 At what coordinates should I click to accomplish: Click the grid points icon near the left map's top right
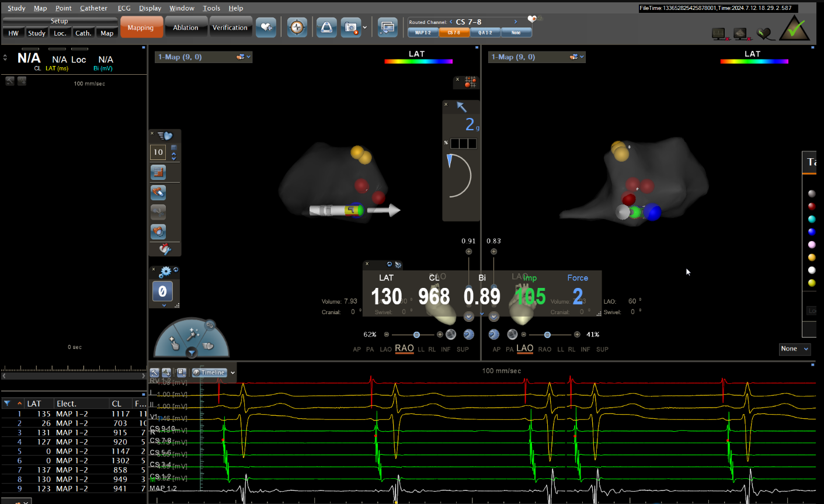[x=470, y=82]
